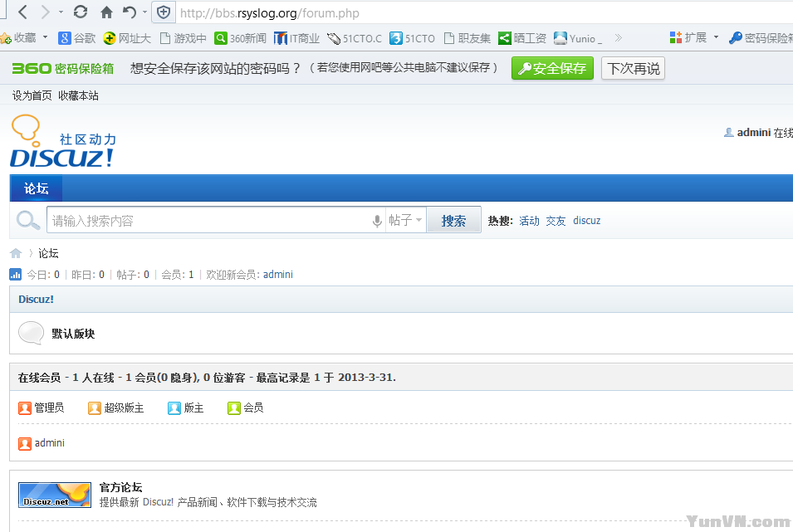Click online user admini in the list
Screen dimensions: 793x532
point(50,443)
